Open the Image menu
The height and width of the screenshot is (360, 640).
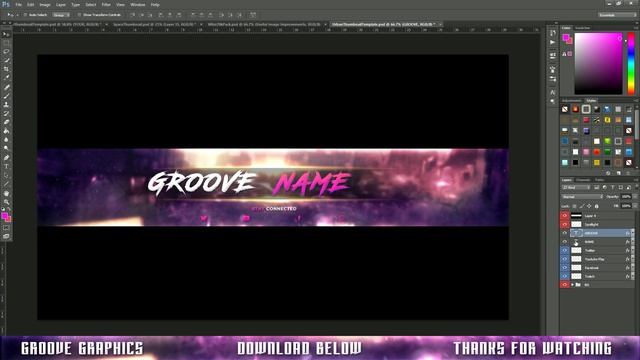[x=45, y=4]
